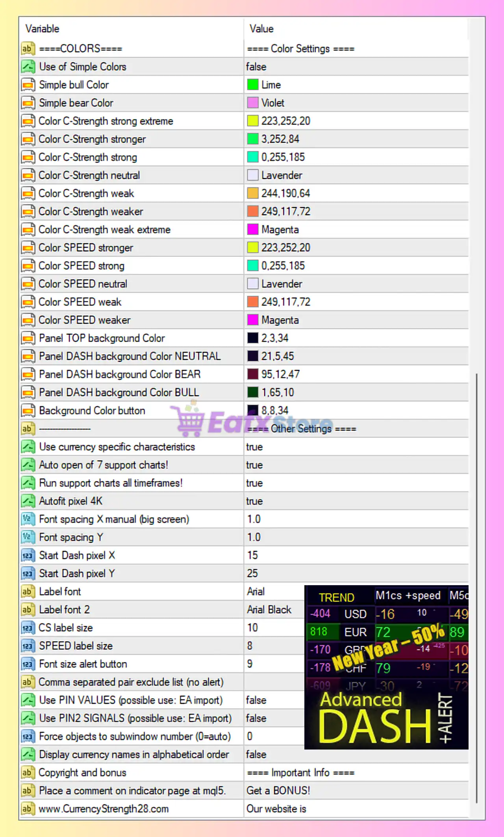Click the Advanced DASH thumbnail image
The height and width of the screenshot is (837, 504).
click(x=386, y=667)
